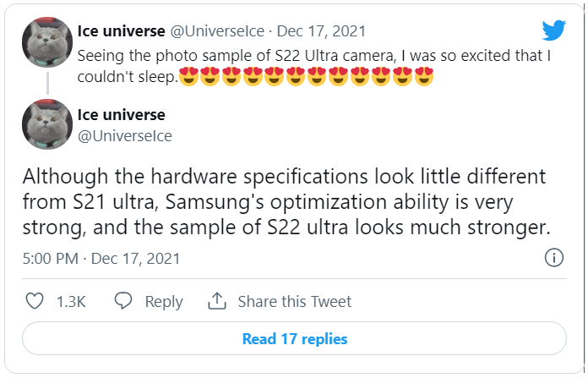Click the Share this Tweet link
Screen dimensions: 588x378
295,302
